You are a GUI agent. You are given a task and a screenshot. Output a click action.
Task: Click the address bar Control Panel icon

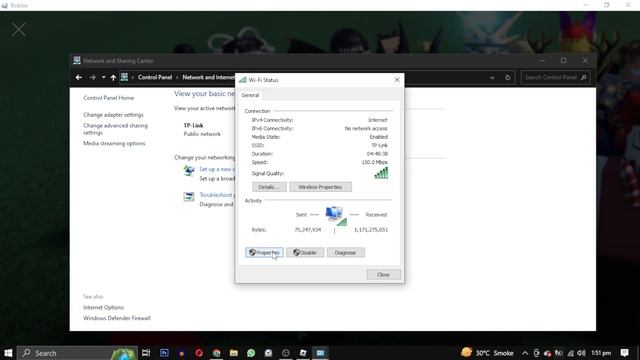(124, 77)
